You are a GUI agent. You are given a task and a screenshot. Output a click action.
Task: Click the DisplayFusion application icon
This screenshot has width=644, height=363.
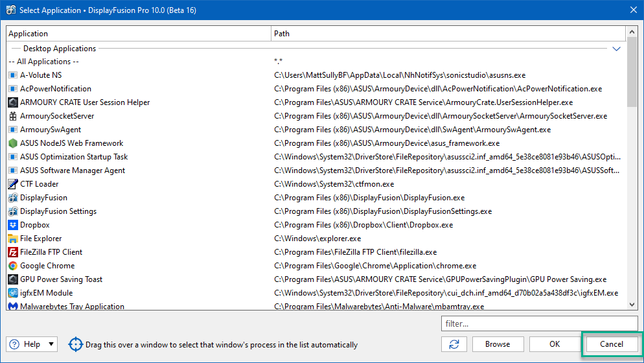[13, 198]
